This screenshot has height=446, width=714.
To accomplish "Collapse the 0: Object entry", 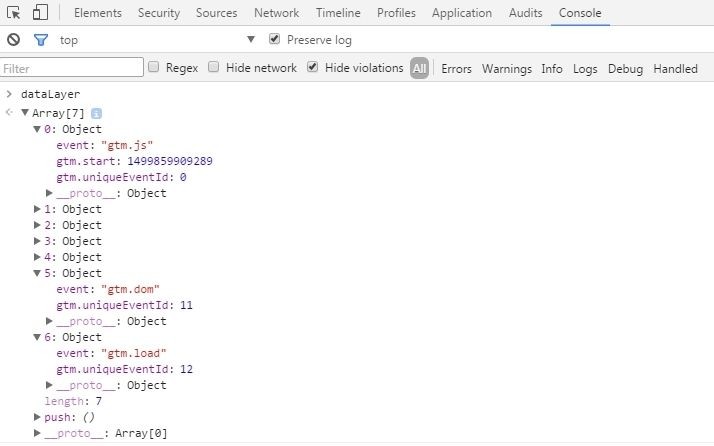I will click(37, 129).
